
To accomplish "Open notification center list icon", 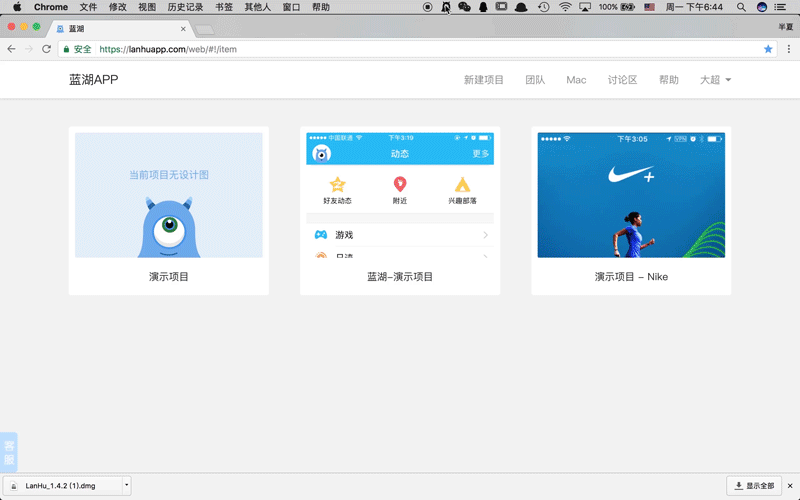I will (780, 7).
